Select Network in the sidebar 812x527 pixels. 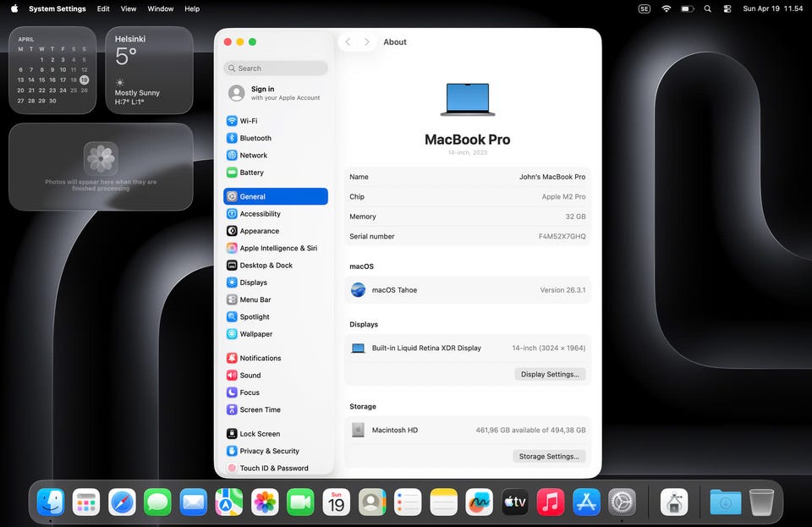point(276,155)
